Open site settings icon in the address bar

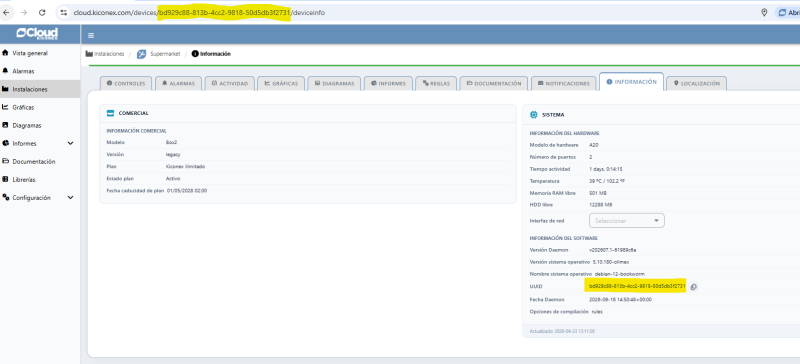pyautogui.click(x=64, y=13)
